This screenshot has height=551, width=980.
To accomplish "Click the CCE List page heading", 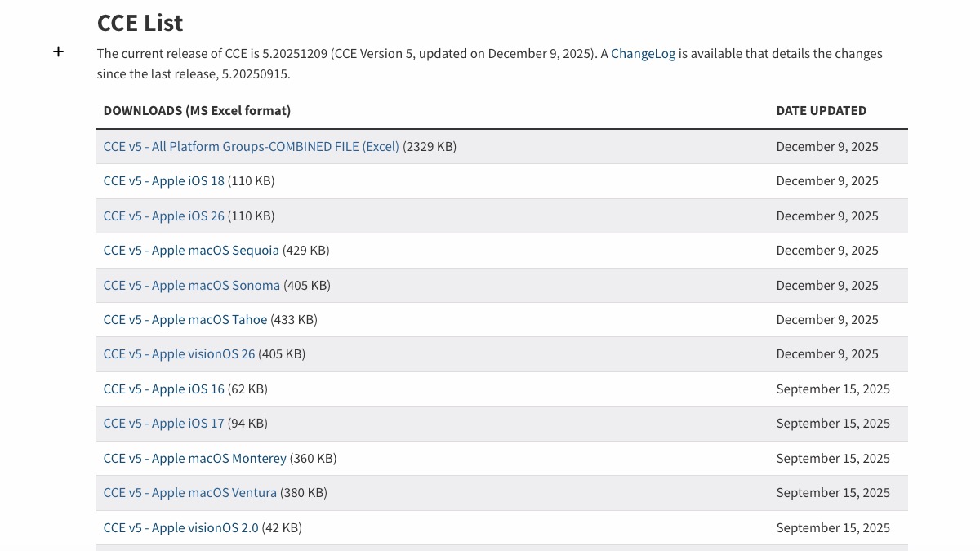I will pyautogui.click(x=140, y=23).
